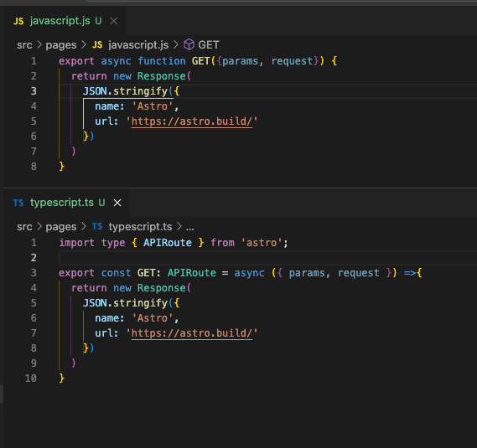Open the GET symbol breadcrumb
The height and width of the screenshot is (448, 477).
[x=209, y=45]
